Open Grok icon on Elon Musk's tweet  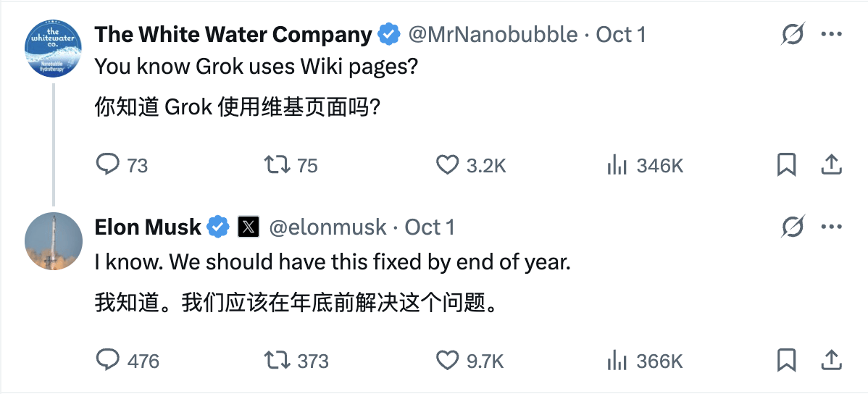(x=793, y=227)
